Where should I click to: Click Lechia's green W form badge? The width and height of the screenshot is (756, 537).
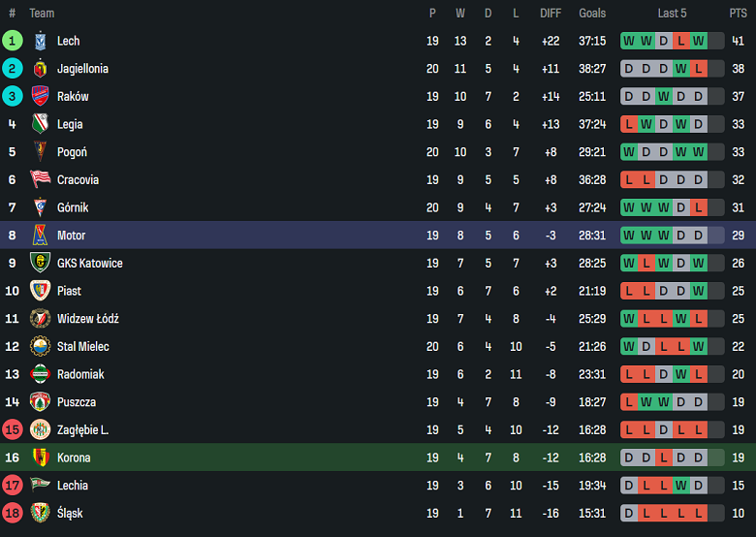(x=680, y=486)
